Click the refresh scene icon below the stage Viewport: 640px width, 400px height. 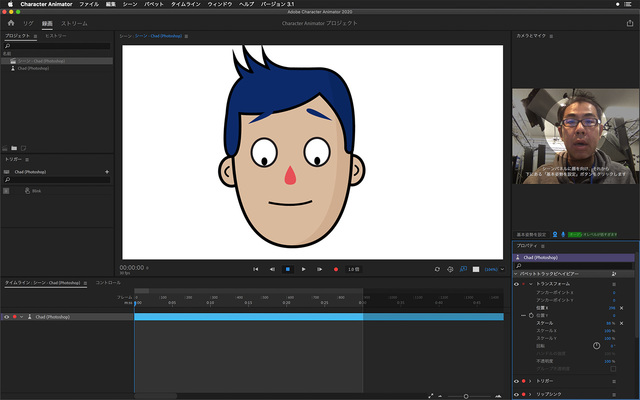click(437, 269)
